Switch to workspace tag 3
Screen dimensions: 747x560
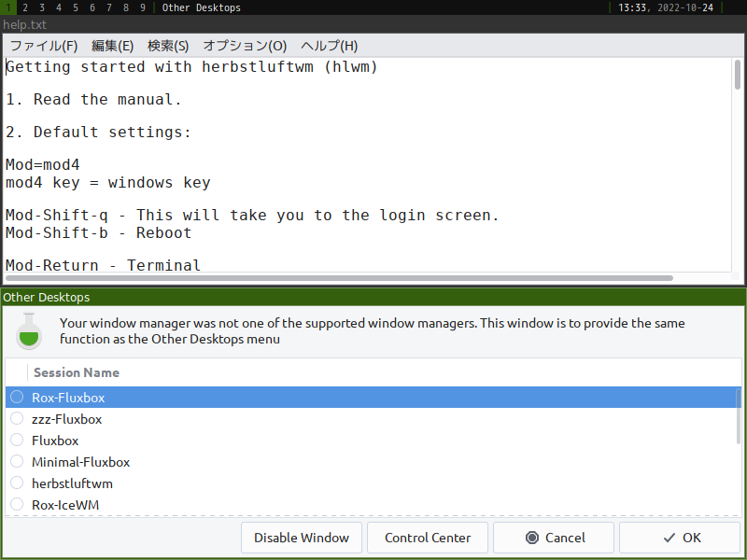pos(42,7)
